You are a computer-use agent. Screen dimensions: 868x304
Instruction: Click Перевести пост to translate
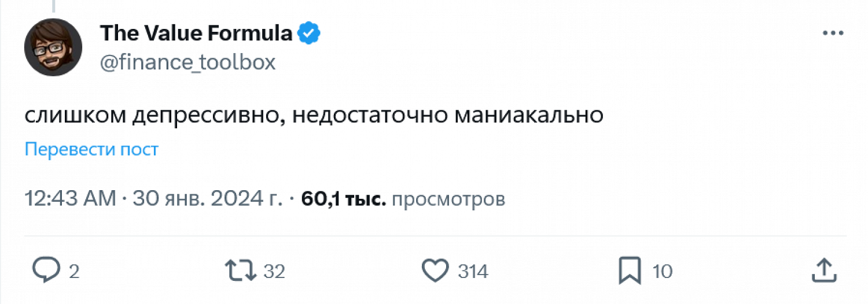pos(91,150)
